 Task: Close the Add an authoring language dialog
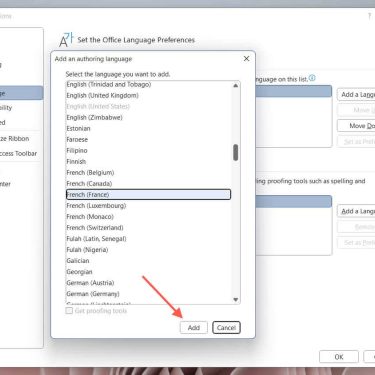(246, 59)
